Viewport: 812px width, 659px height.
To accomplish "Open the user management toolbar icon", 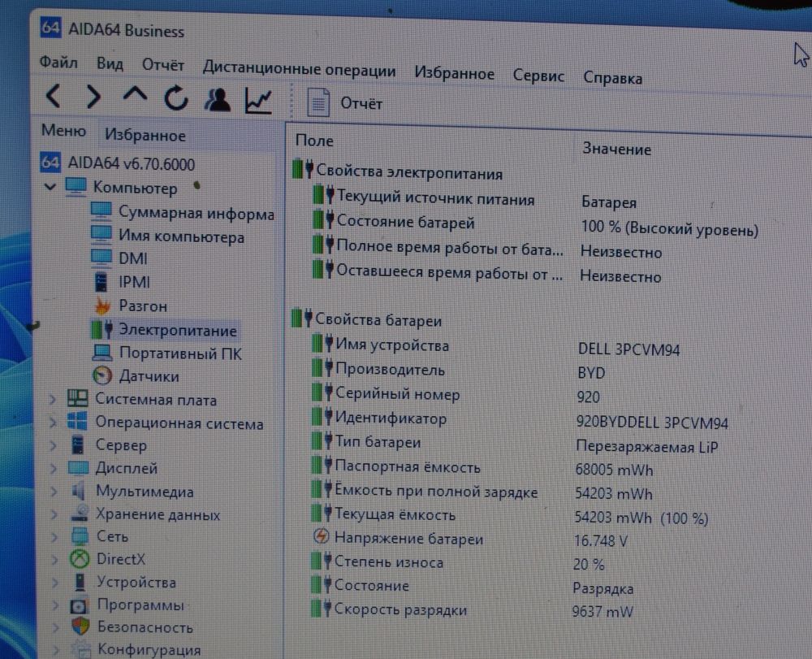I will (x=217, y=99).
